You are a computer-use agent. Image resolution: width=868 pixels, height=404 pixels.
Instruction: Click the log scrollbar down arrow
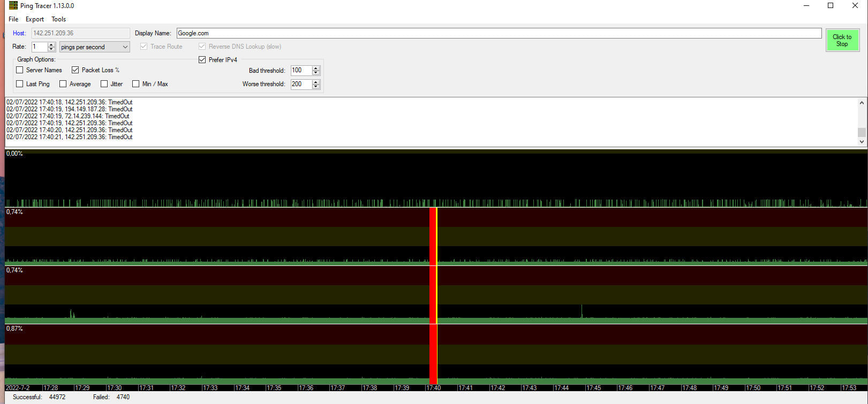click(862, 142)
